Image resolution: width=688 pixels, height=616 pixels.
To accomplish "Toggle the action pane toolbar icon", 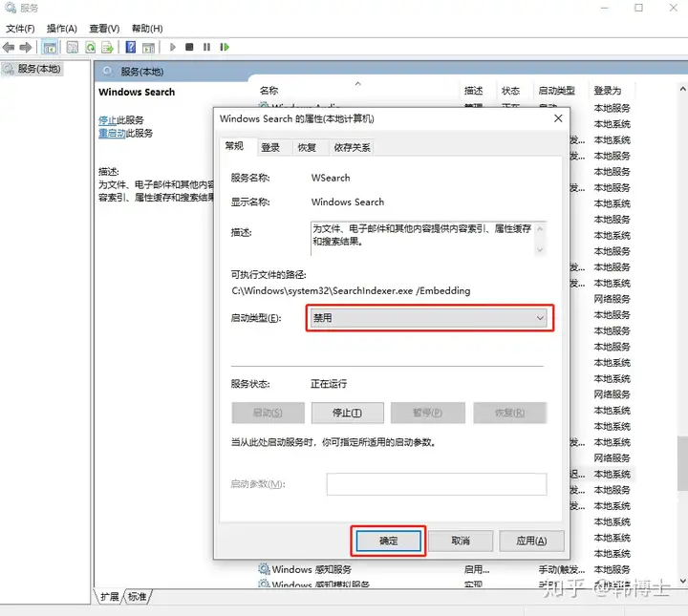I will (x=148, y=47).
